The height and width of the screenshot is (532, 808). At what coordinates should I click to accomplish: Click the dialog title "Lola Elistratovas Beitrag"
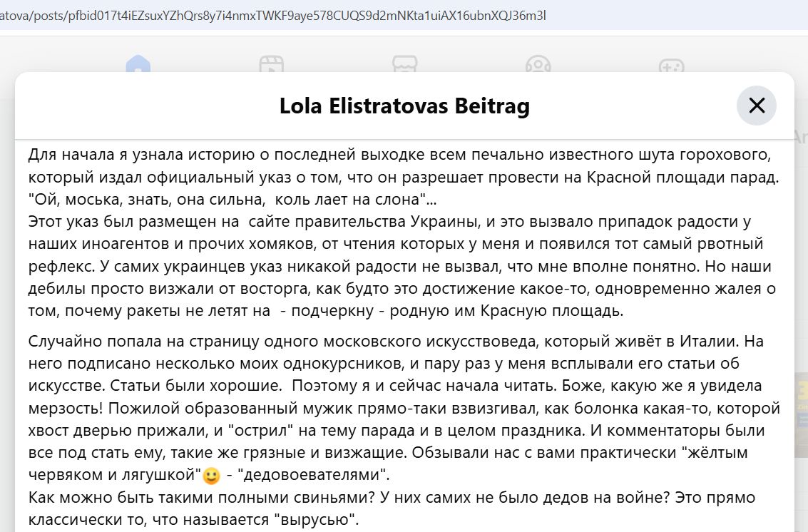point(404,106)
